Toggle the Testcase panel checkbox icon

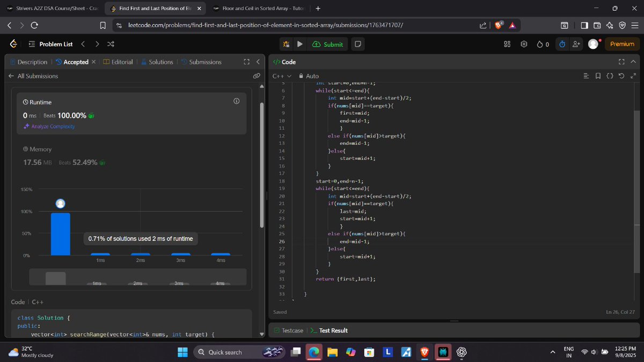276,330
